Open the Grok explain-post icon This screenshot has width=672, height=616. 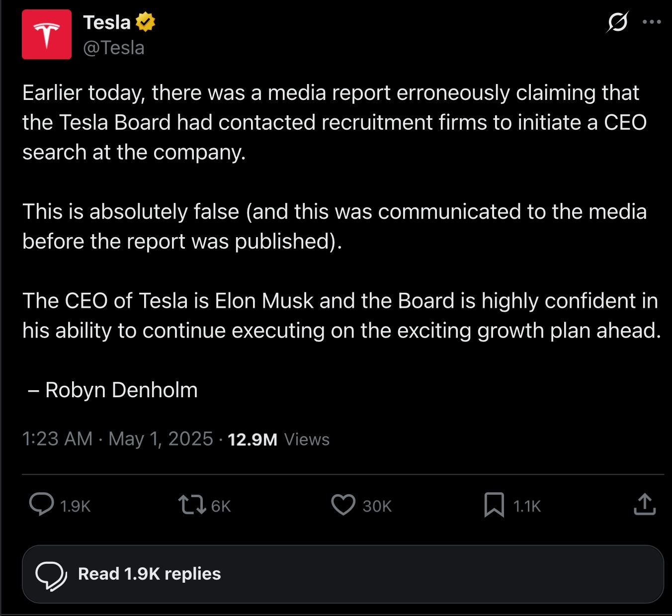[618, 22]
